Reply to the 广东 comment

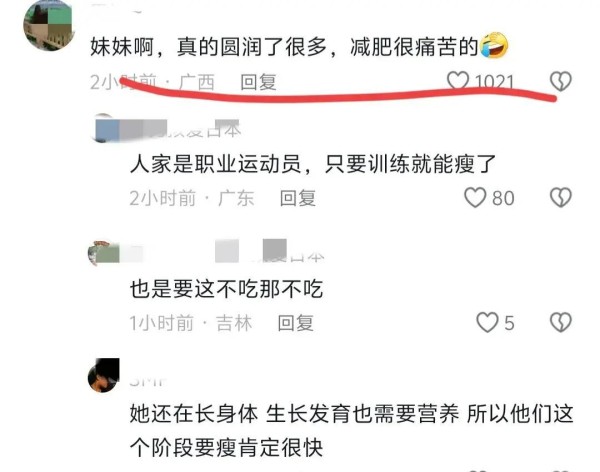(x=298, y=198)
